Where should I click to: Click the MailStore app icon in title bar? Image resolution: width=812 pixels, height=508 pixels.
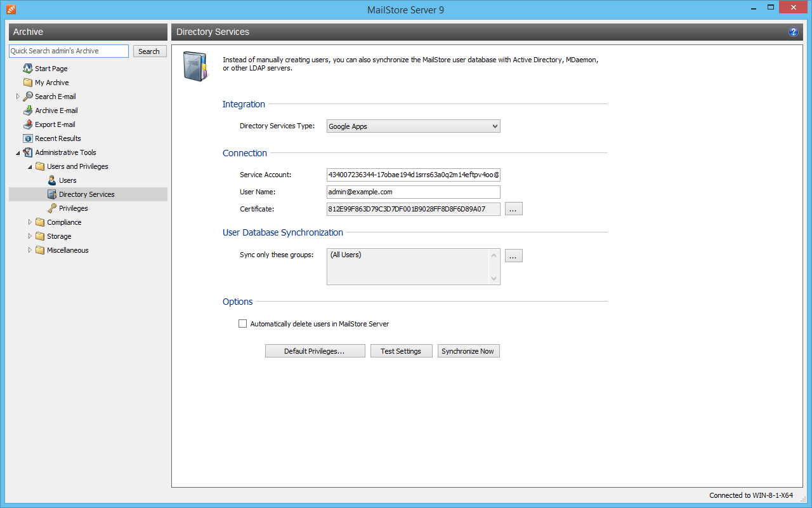pyautogui.click(x=11, y=10)
